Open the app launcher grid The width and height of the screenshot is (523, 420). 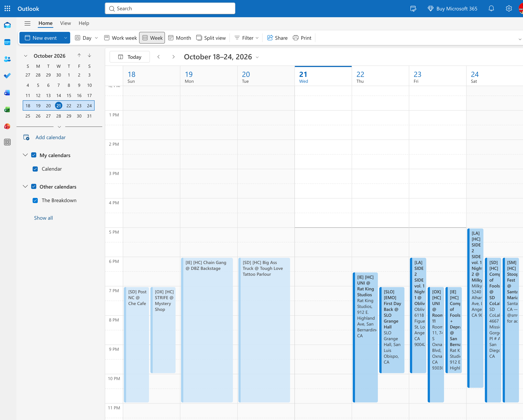(x=8, y=9)
